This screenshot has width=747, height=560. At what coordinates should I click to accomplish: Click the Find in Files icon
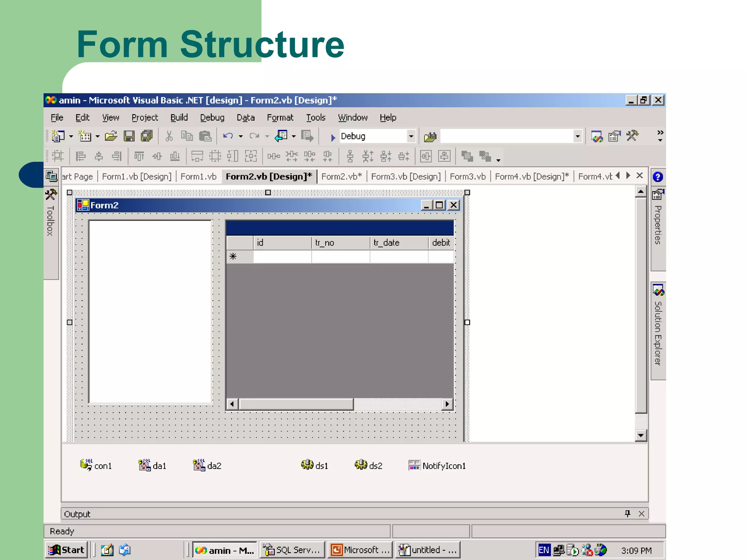point(430,137)
